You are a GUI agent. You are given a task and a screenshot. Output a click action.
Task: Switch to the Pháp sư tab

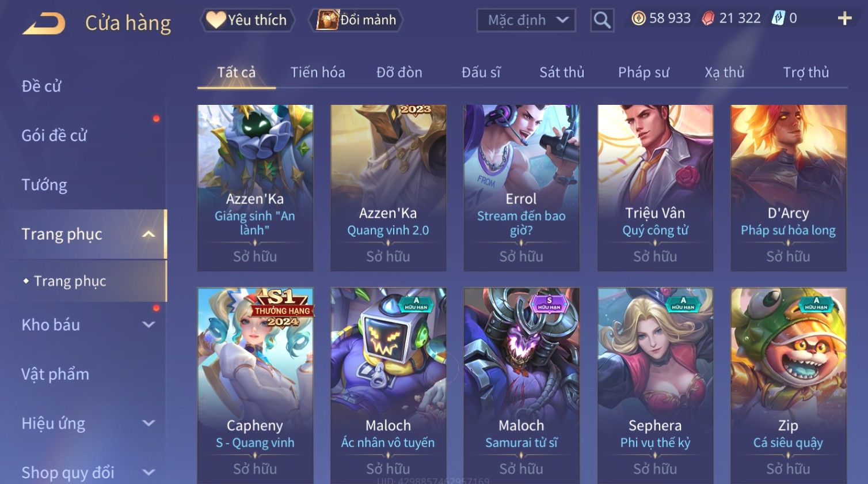pos(644,72)
